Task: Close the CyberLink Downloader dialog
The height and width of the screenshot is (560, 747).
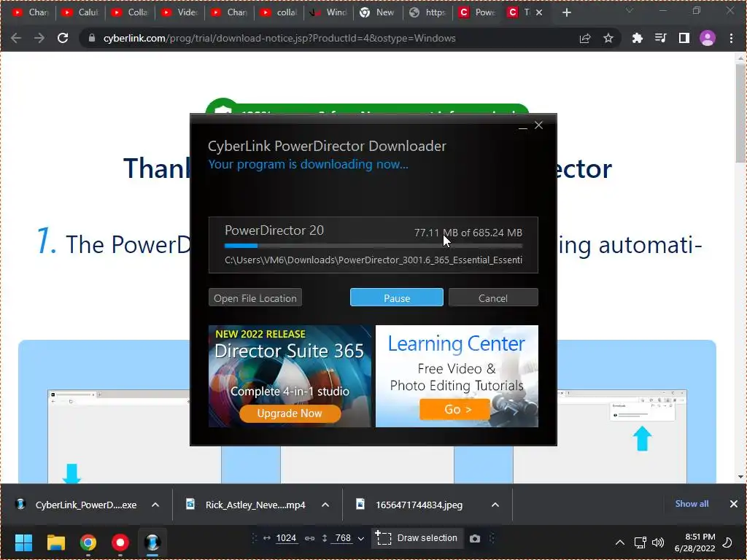Action: (539, 125)
